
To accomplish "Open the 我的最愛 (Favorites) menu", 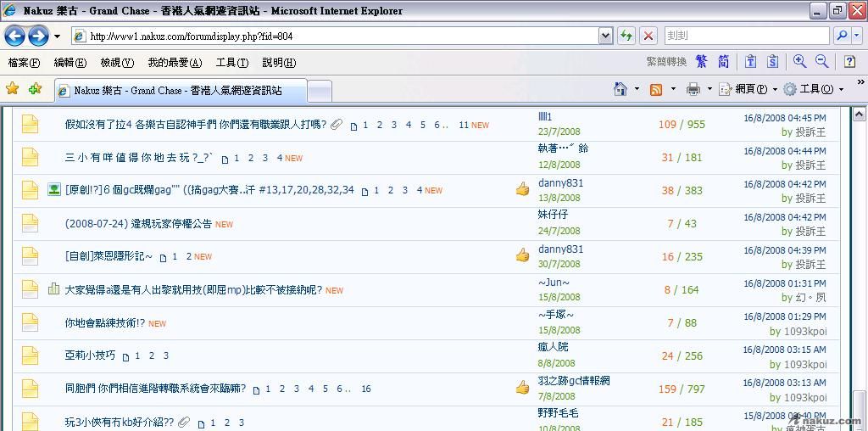I will pyautogui.click(x=175, y=63).
